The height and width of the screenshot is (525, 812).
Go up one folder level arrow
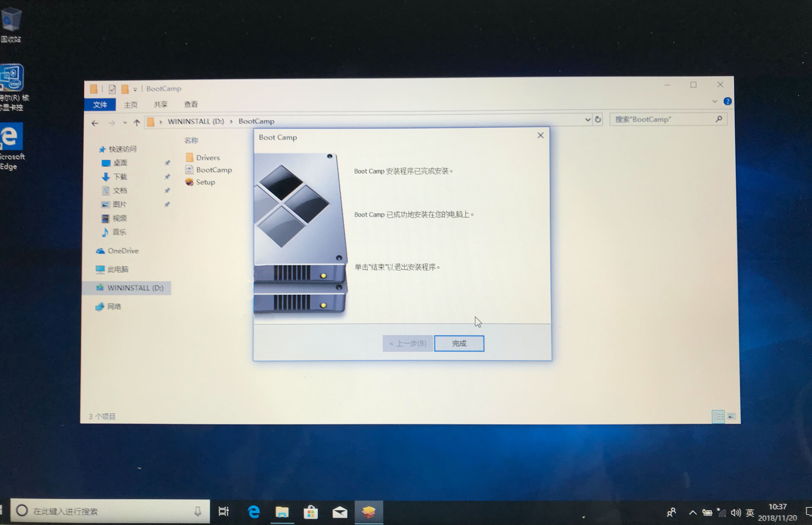pyautogui.click(x=136, y=123)
